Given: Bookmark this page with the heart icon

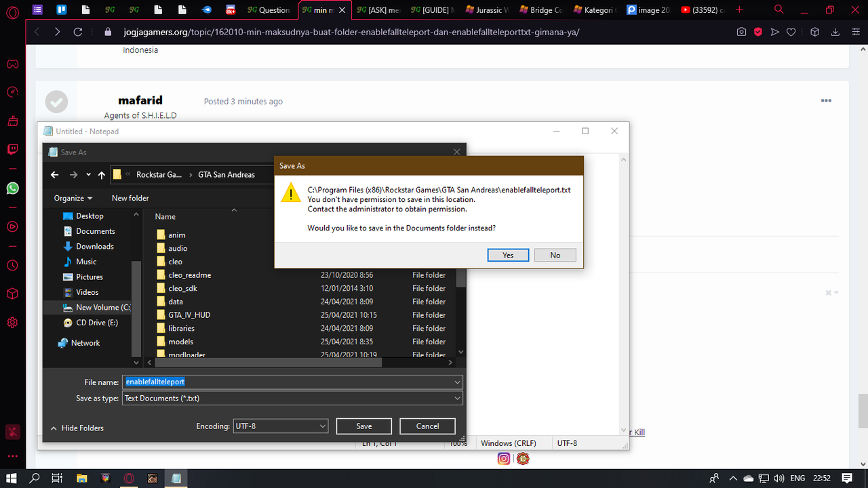Looking at the screenshot, I should coord(791,32).
